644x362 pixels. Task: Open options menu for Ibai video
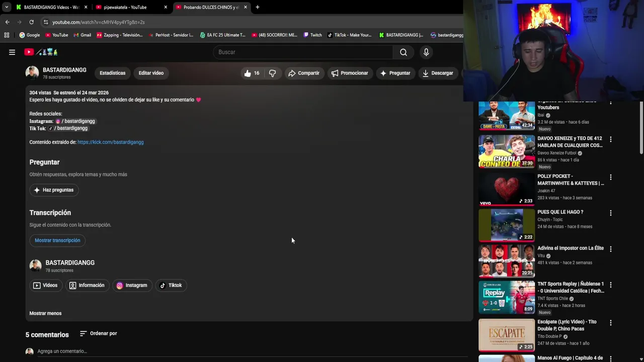click(x=610, y=102)
